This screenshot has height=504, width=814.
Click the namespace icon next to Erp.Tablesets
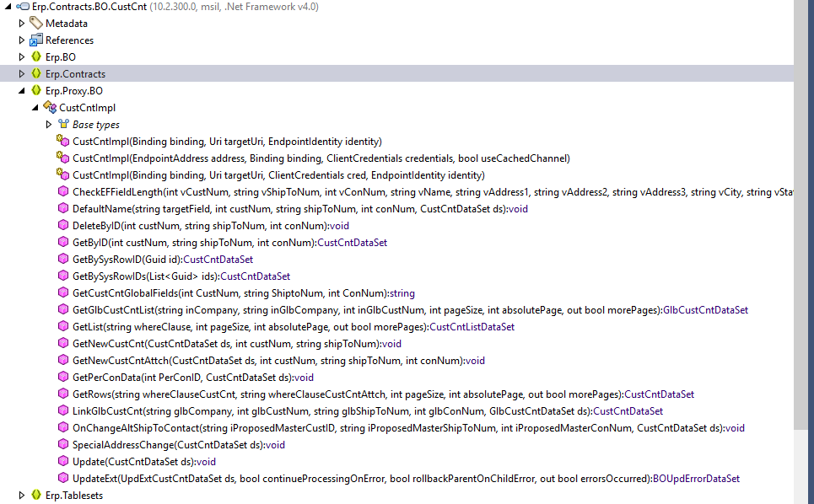point(35,495)
